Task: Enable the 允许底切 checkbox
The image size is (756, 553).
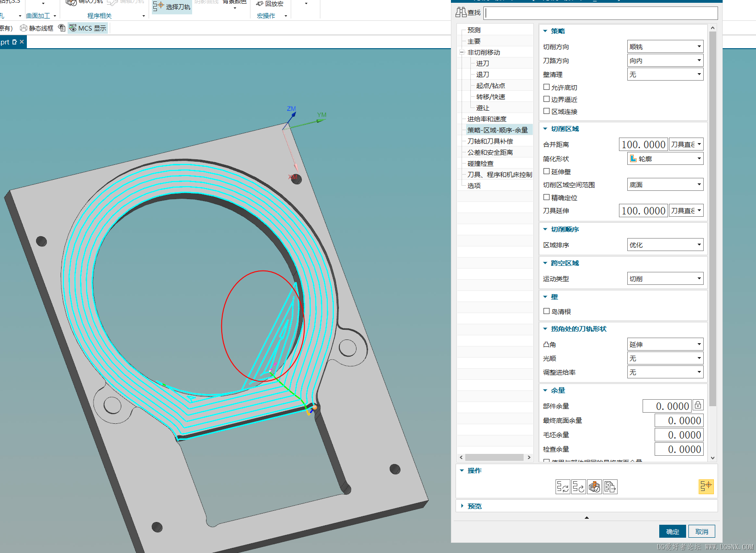Action: coord(546,87)
